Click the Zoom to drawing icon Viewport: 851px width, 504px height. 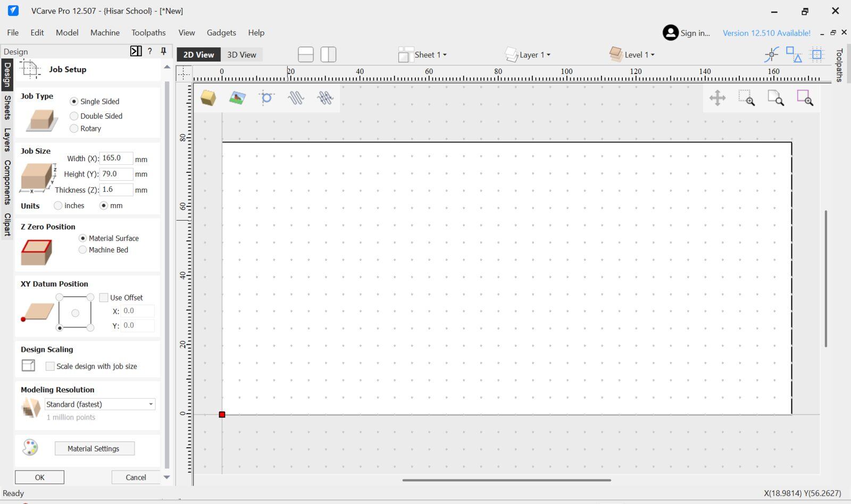[776, 98]
